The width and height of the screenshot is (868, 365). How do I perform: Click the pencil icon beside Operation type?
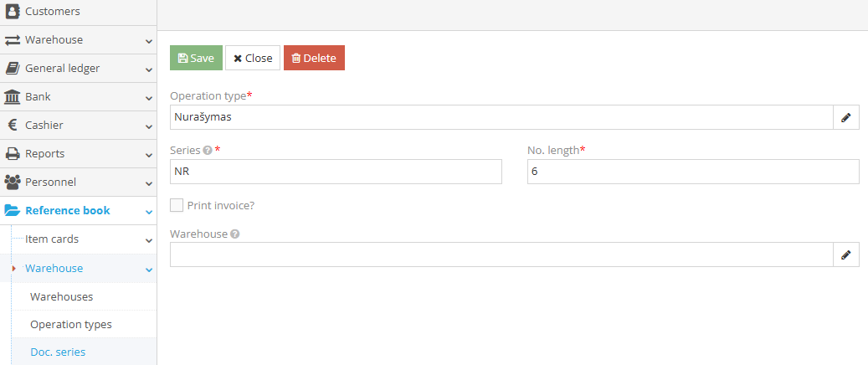tap(846, 118)
